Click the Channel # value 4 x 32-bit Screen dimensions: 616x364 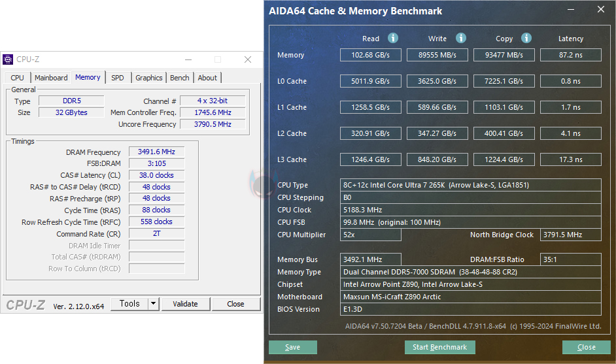coord(213,101)
